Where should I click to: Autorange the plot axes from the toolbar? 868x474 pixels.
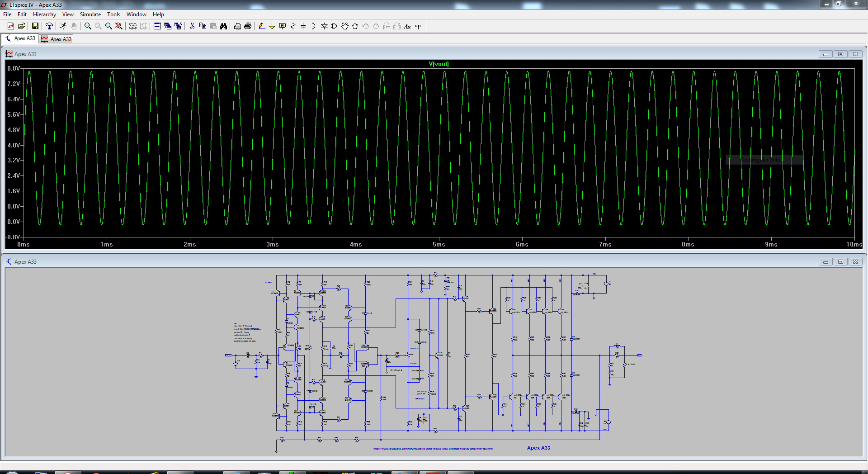coord(133,26)
